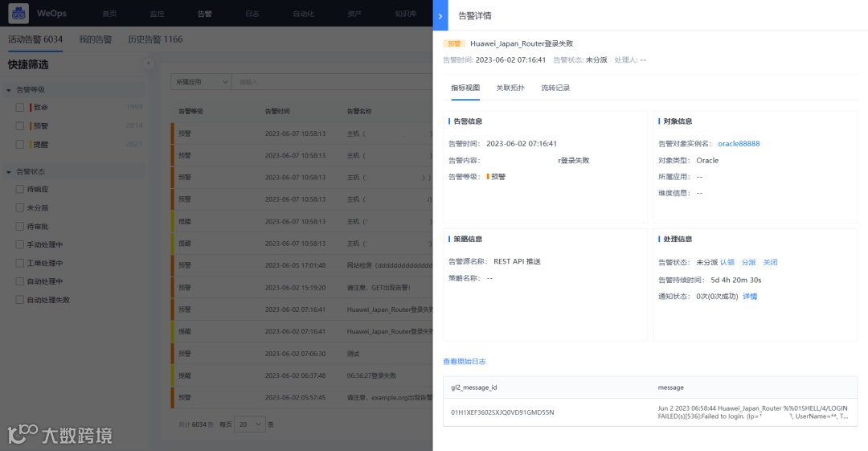The width and height of the screenshot is (868, 451).
Task: Check the 自动处理失败 status filter
Action: pos(20,300)
